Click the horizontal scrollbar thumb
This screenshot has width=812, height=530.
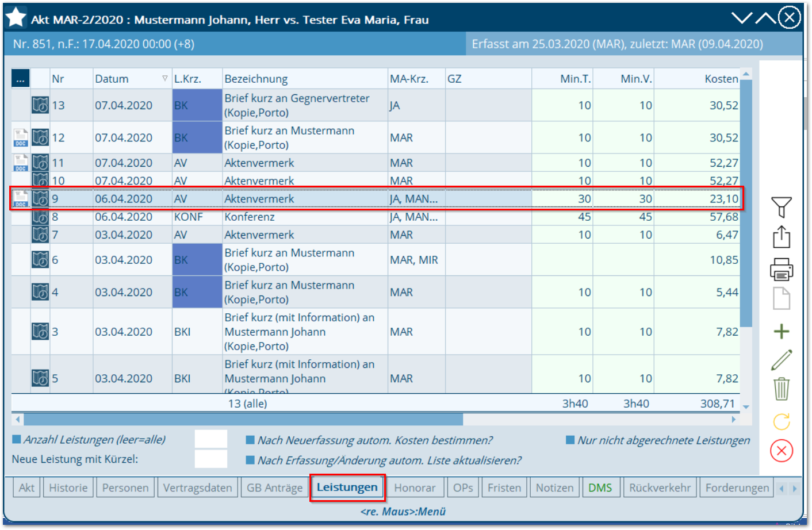(x=243, y=420)
